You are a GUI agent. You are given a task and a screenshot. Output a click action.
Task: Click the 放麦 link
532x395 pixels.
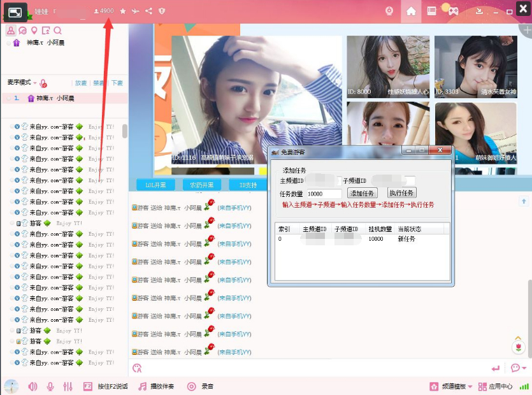[81, 83]
